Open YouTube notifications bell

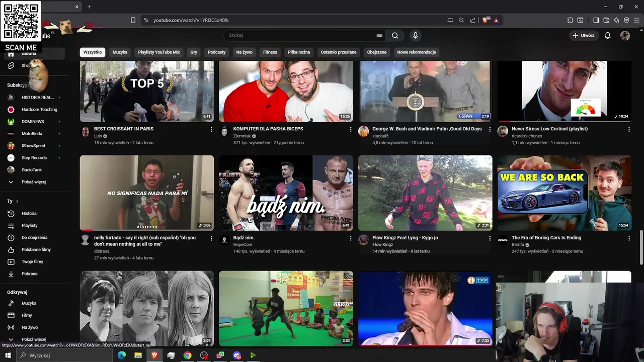click(608, 35)
